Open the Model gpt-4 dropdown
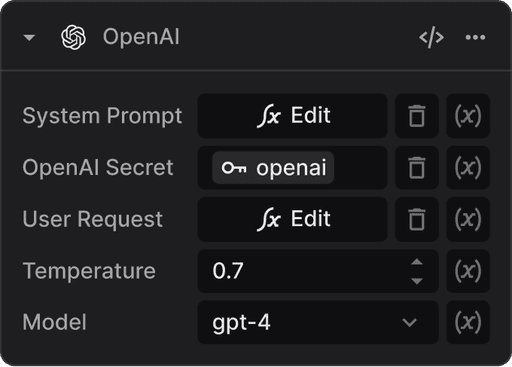Image resolution: width=512 pixels, height=367 pixels. (x=318, y=322)
